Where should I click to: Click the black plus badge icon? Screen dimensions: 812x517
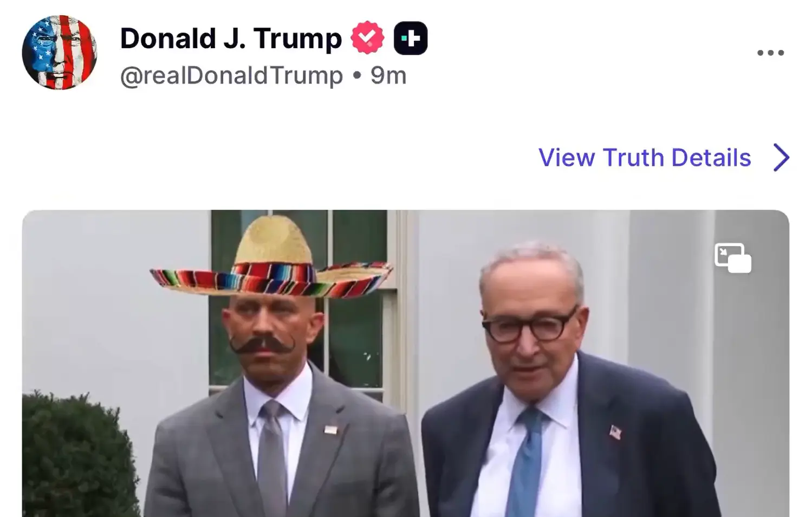pos(411,38)
